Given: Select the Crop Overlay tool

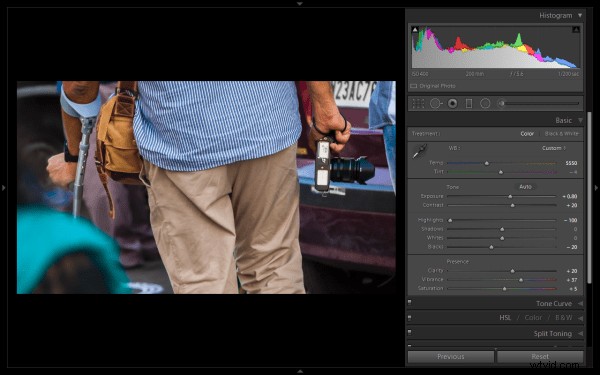Looking at the screenshot, I should (x=418, y=103).
